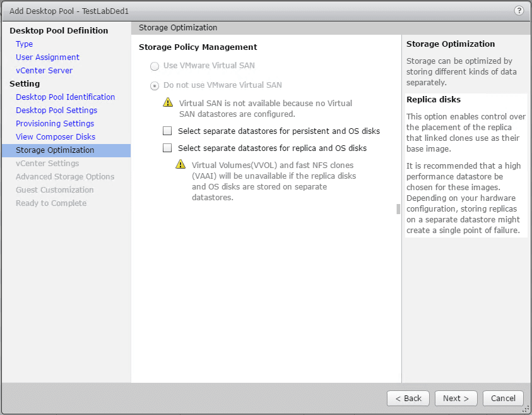Go to Provisioning Settings step

55,124
